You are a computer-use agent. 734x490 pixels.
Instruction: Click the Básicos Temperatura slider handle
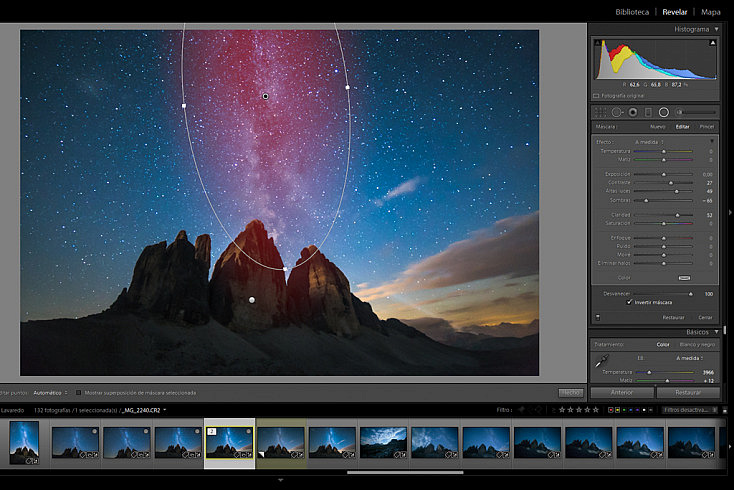tap(649, 372)
